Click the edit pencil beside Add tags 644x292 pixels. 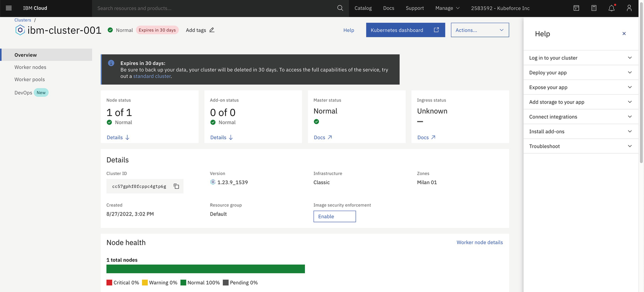[x=212, y=30]
